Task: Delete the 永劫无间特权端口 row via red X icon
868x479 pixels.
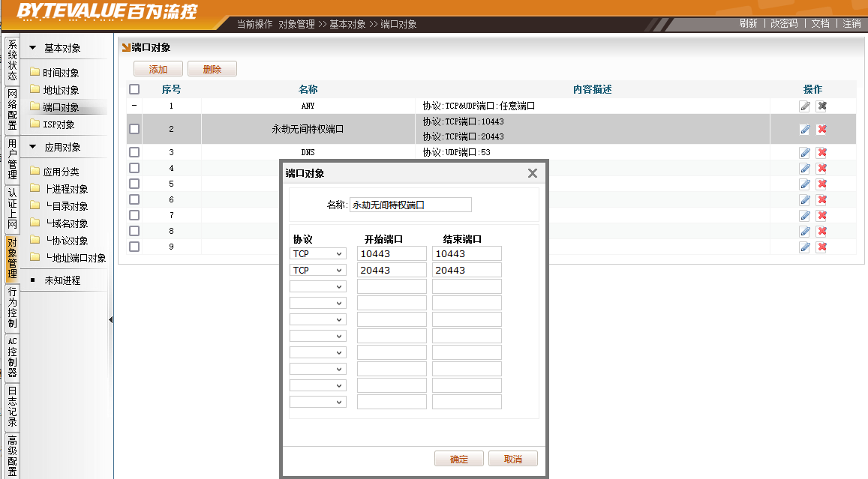Action: tap(821, 129)
